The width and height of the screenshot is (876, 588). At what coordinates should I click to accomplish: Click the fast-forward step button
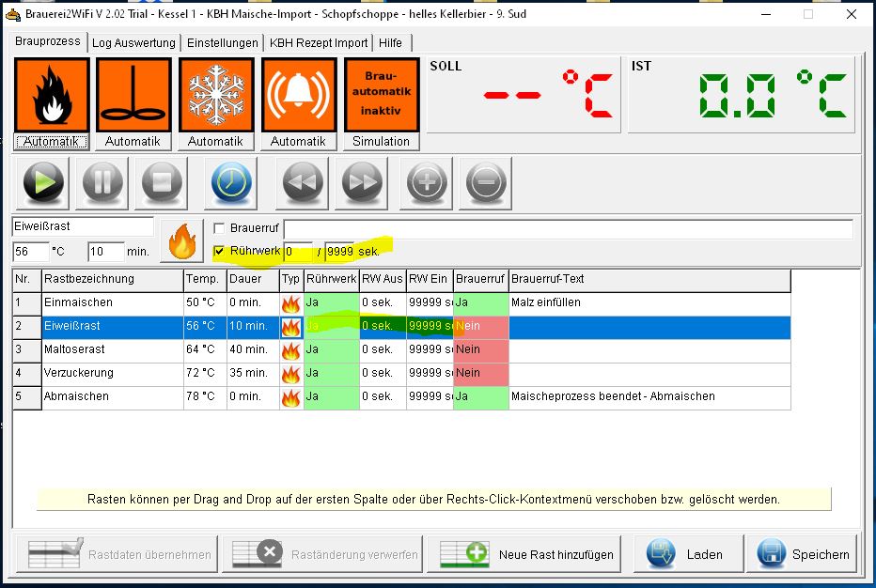[x=363, y=182]
